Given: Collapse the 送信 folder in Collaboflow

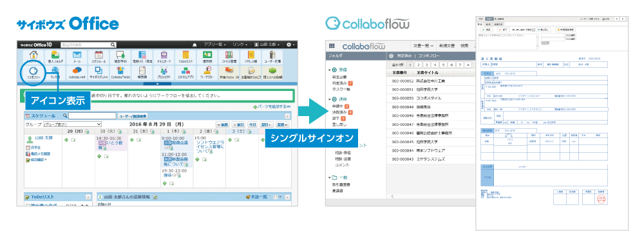Looking at the screenshot, I should click(329, 99).
